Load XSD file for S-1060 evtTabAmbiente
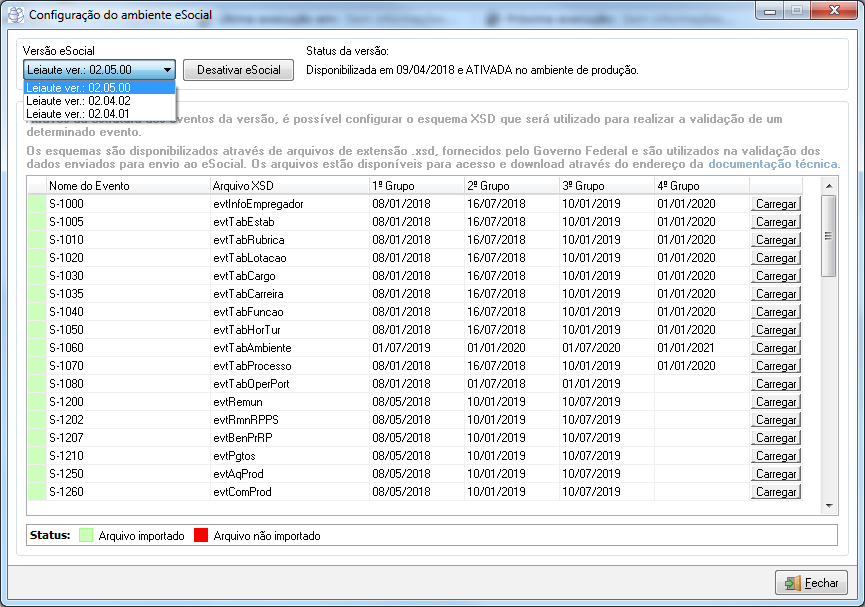865x607 pixels. pos(775,348)
